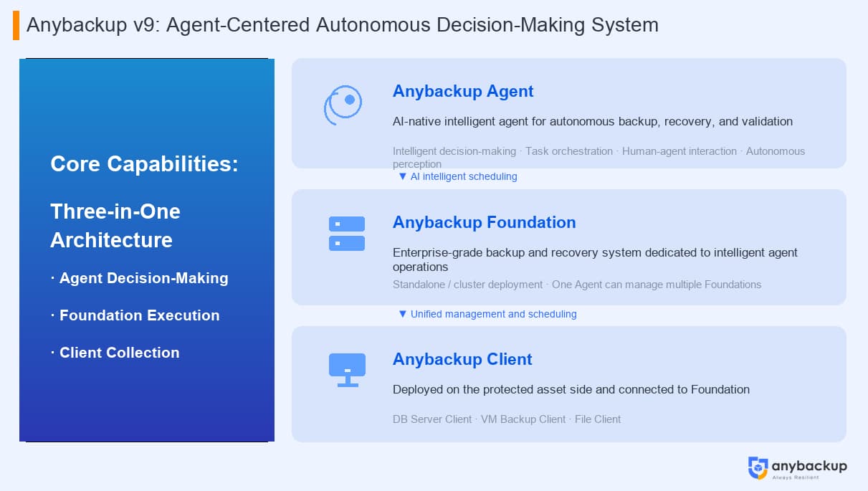Click the Anybackup Client monitor icon

point(347,370)
